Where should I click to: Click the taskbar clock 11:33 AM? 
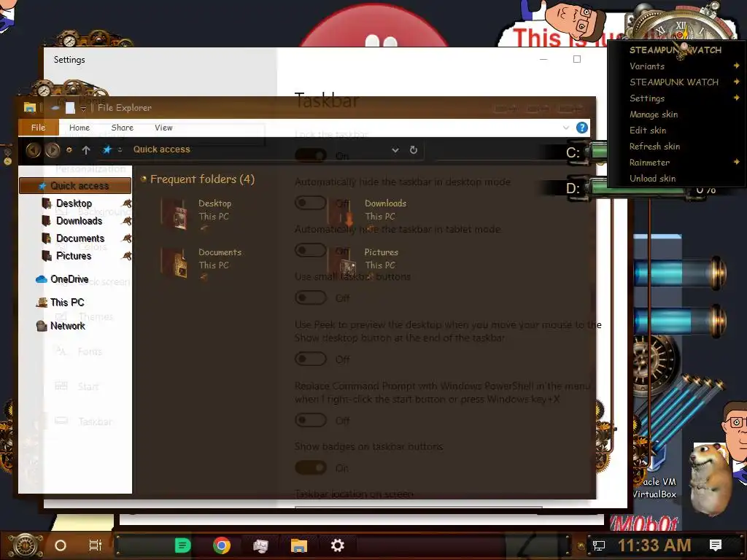(x=654, y=545)
